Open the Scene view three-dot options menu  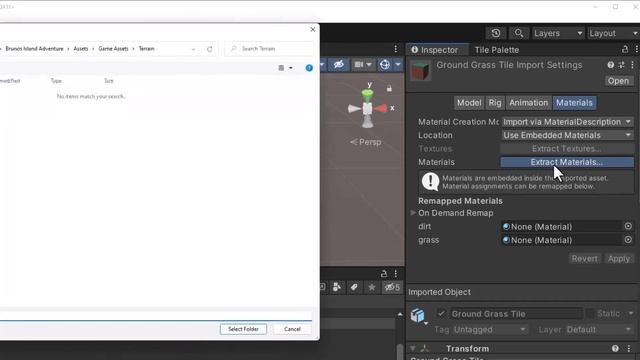[x=396, y=49]
